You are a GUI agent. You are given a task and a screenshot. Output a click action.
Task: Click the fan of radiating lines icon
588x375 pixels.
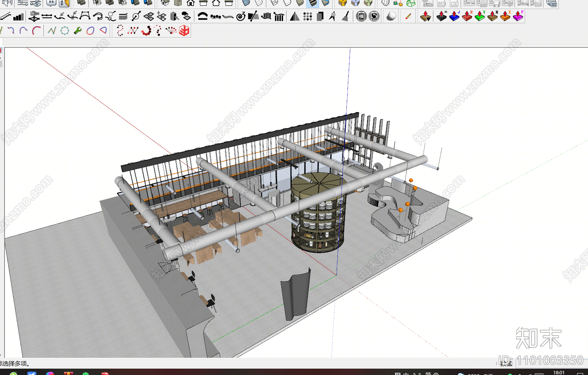coord(171,30)
